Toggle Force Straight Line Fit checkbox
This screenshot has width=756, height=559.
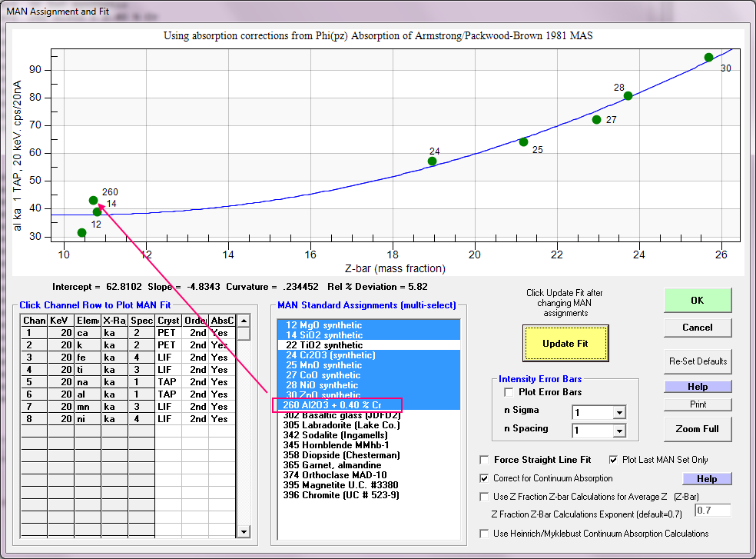pyautogui.click(x=484, y=460)
